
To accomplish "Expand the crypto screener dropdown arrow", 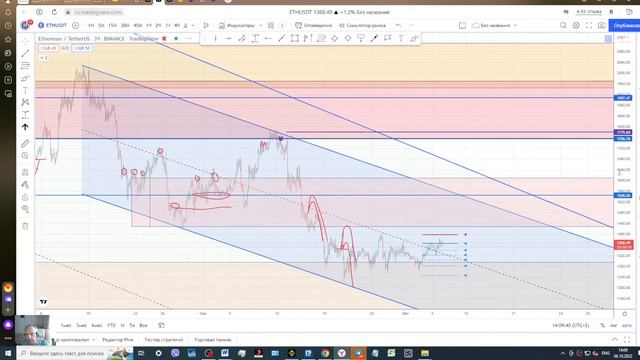I will [93, 340].
